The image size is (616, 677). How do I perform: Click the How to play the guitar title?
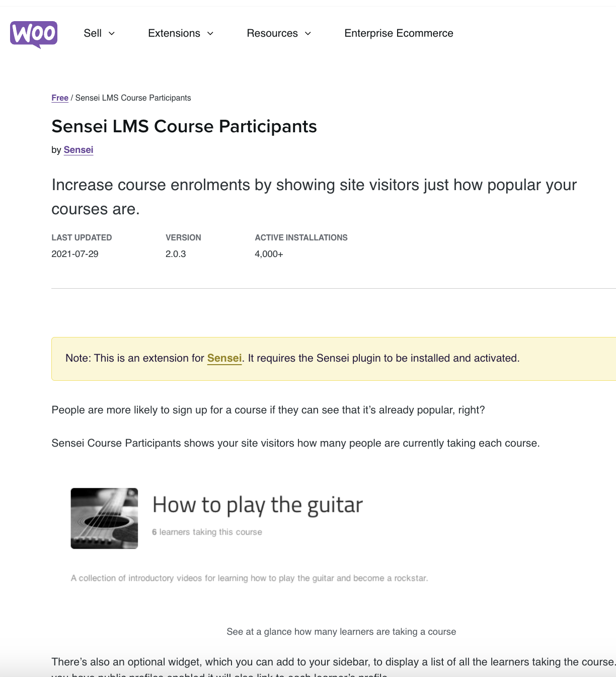pos(257,504)
